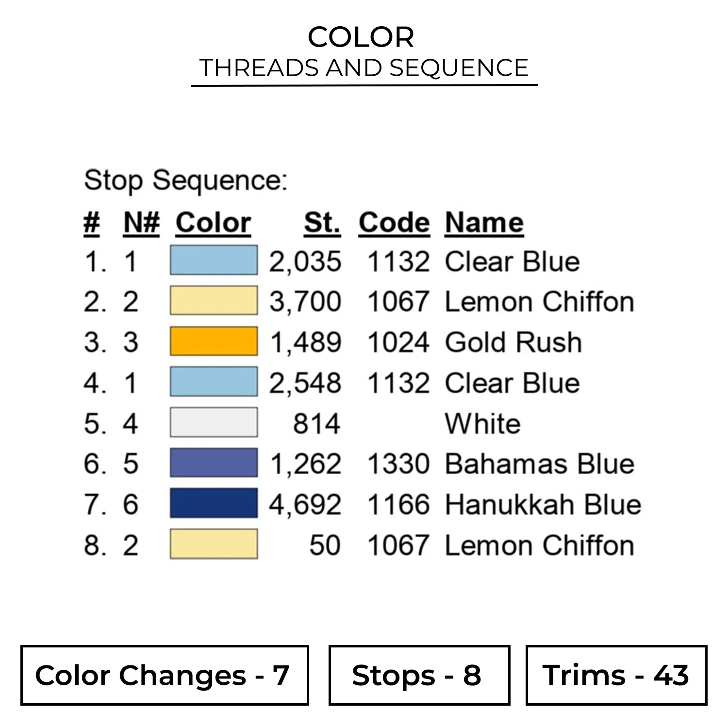Click the St. column header

click(322, 223)
